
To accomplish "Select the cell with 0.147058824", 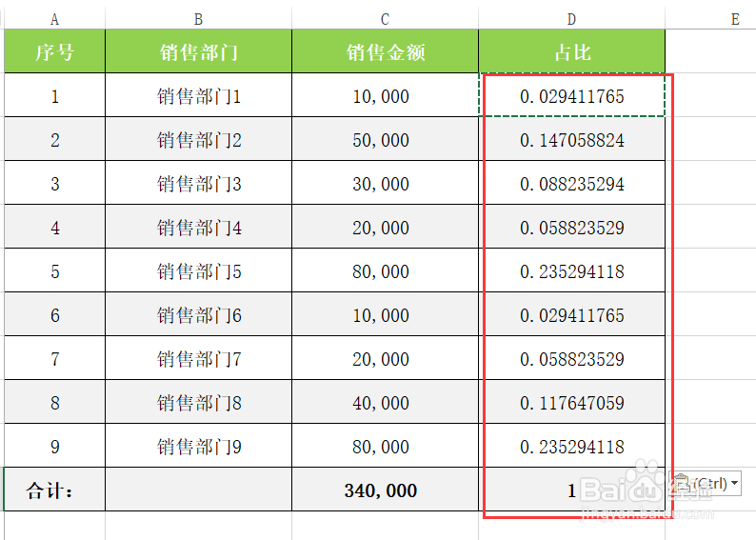I will [x=572, y=139].
